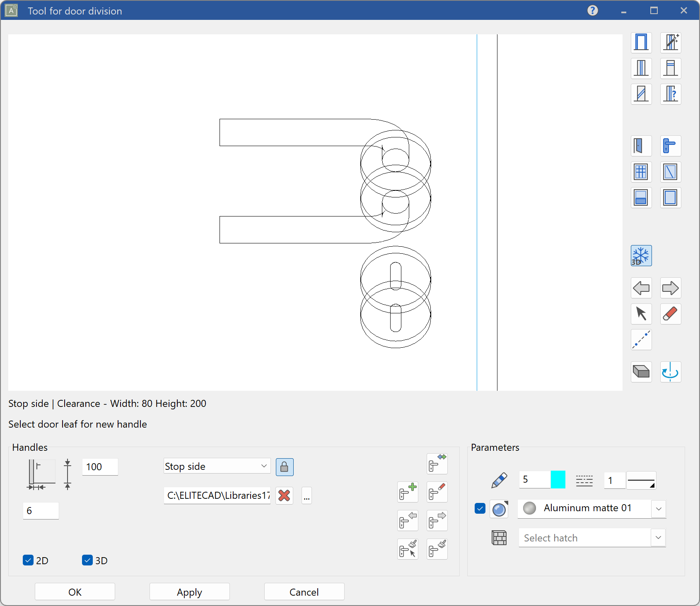Toggle the 3D freeze snowflake button
700x606 pixels.
point(641,256)
